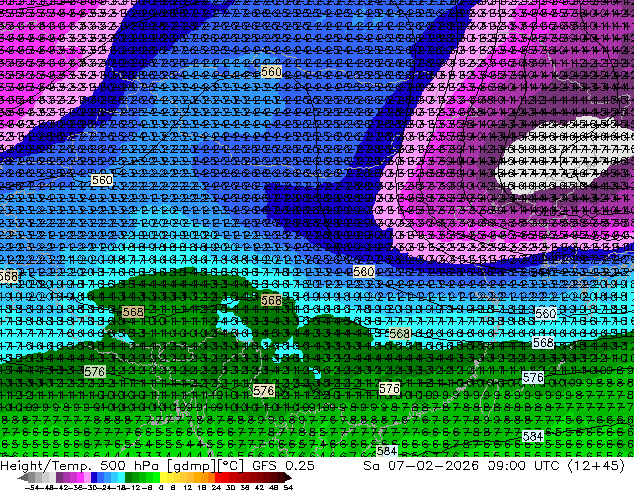Image resolution: width=634 pixels, height=490 pixels.
Task: Click the dark red right arrow end of legend
Action: pos(288,477)
